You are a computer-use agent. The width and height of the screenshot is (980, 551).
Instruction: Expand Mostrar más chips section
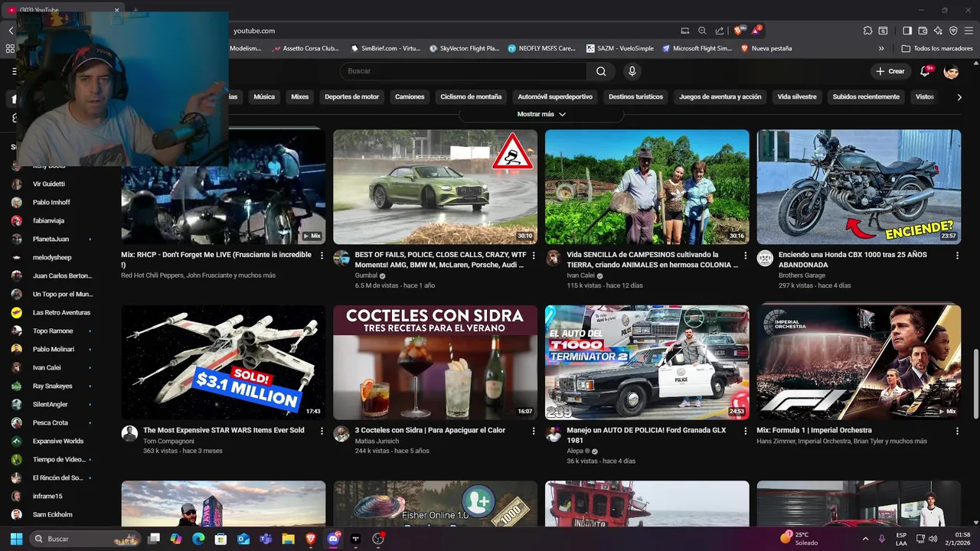[x=541, y=114]
